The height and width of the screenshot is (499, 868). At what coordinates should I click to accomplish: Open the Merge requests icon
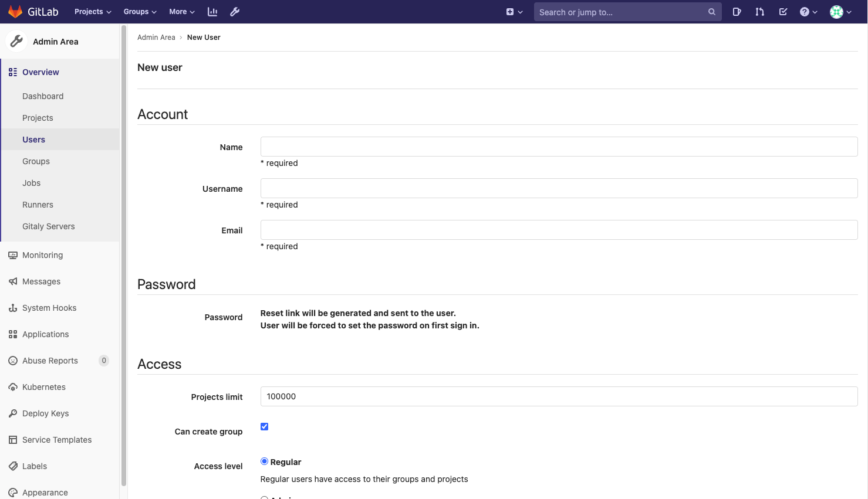pyautogui.click(x=760, y=12)
